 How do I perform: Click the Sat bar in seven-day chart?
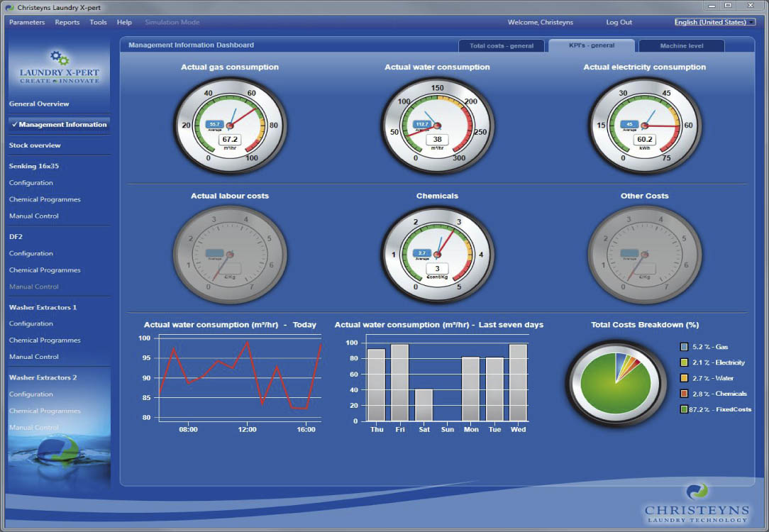424,405
